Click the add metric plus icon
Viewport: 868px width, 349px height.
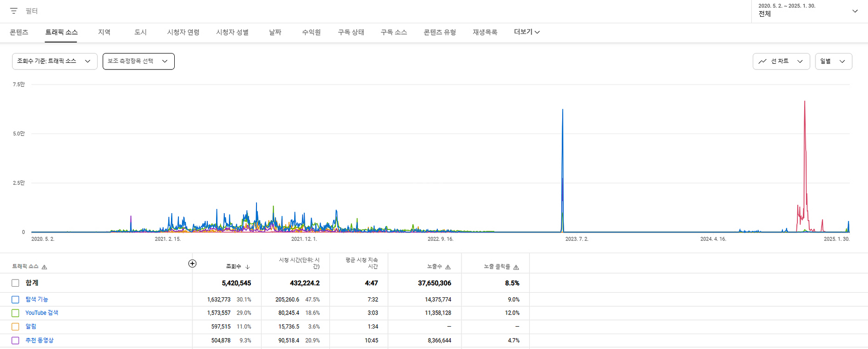pyautogui.click(x=192, y=264)
